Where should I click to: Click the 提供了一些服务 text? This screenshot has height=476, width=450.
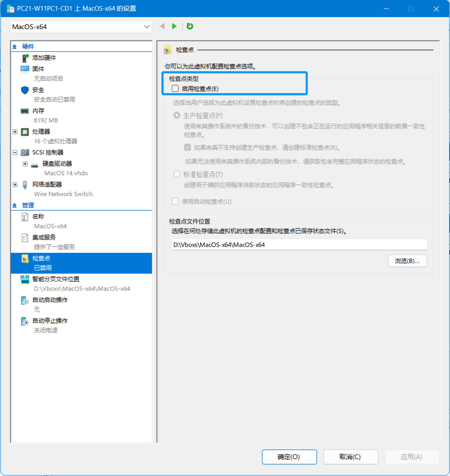54,247
